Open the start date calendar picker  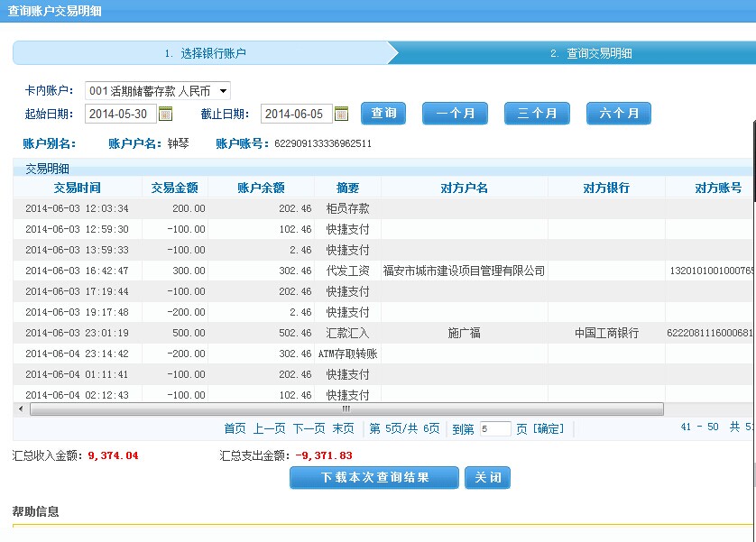tap(165, 114)
